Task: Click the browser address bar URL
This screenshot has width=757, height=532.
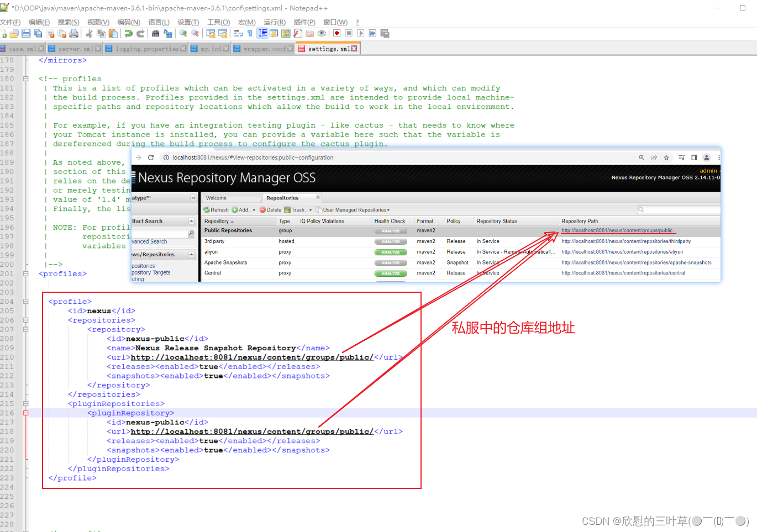Action: (253, 157)
